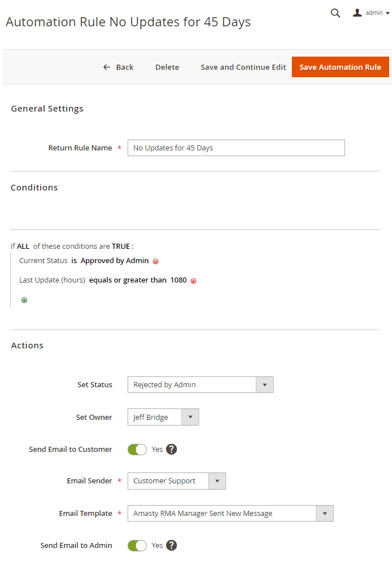Toggle Send Email to Customer switch
This screenshot has height=572, width=392.
[137, 450]
